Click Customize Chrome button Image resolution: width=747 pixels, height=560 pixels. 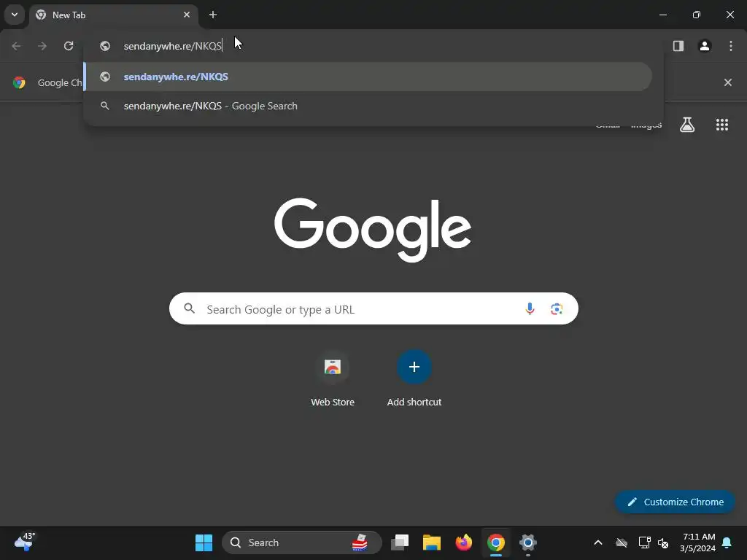point(675,502)
